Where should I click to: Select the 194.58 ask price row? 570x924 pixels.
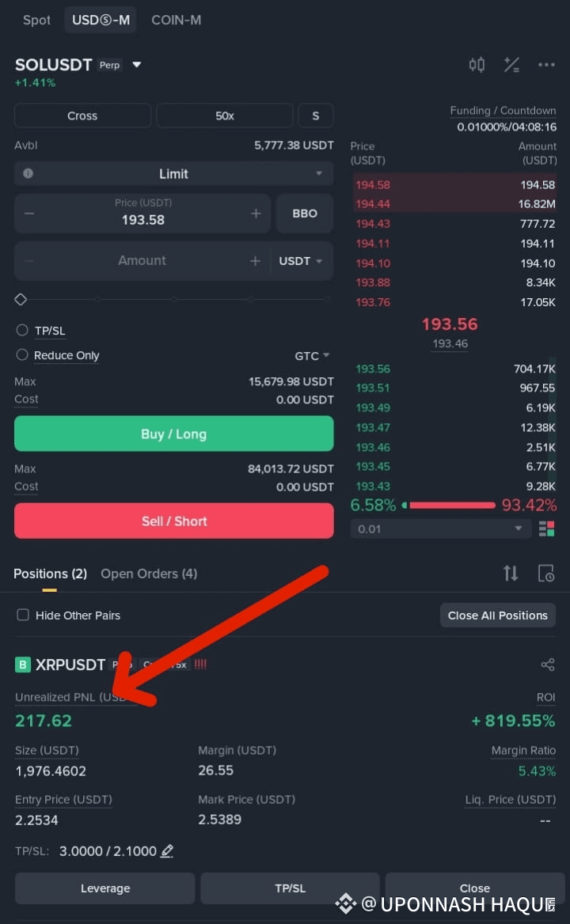click(454, 184)
